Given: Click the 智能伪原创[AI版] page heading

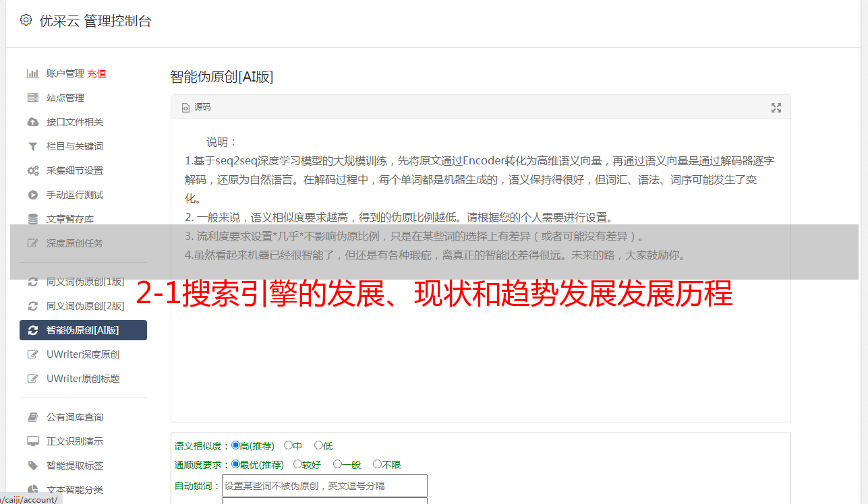Looking at the screenshot, I should coord(222,77).
